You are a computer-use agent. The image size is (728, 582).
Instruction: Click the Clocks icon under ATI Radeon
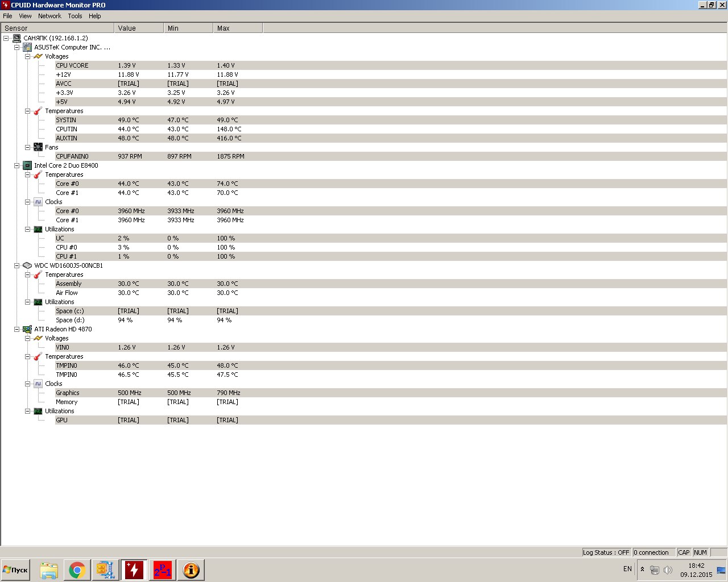(38, 384)
